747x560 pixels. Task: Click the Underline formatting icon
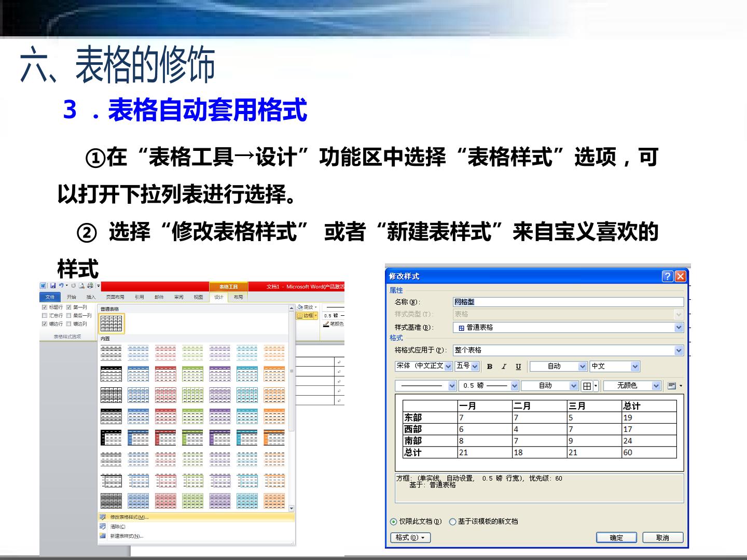tap(518, 367)
